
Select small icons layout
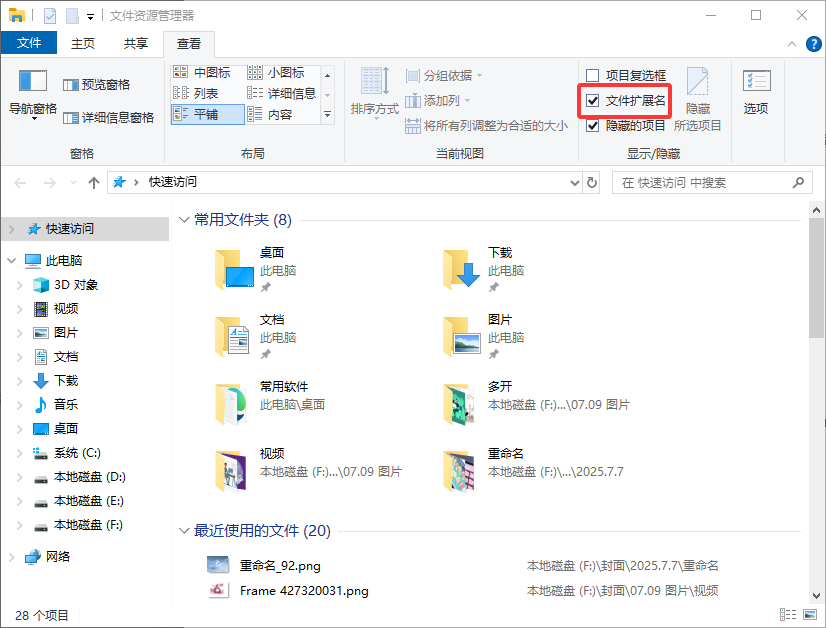point(276,72)
